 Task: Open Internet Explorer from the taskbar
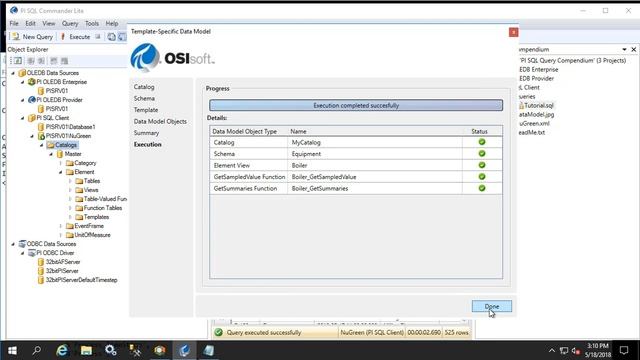pyautogui.click(x=62, y=350)
